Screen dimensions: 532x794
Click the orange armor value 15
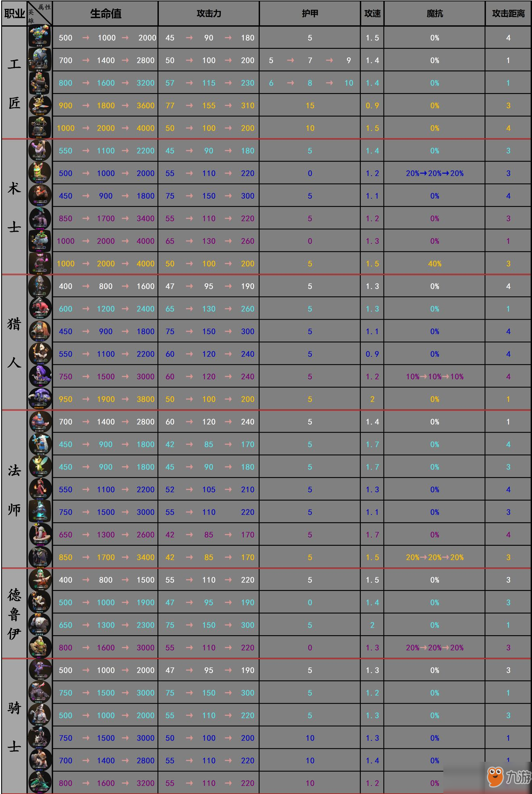tap(310, 105)
